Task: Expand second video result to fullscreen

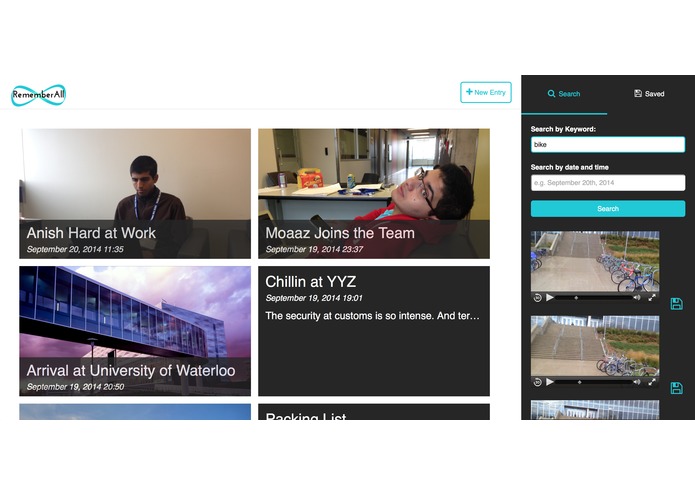Action: (x=652, y=382)
